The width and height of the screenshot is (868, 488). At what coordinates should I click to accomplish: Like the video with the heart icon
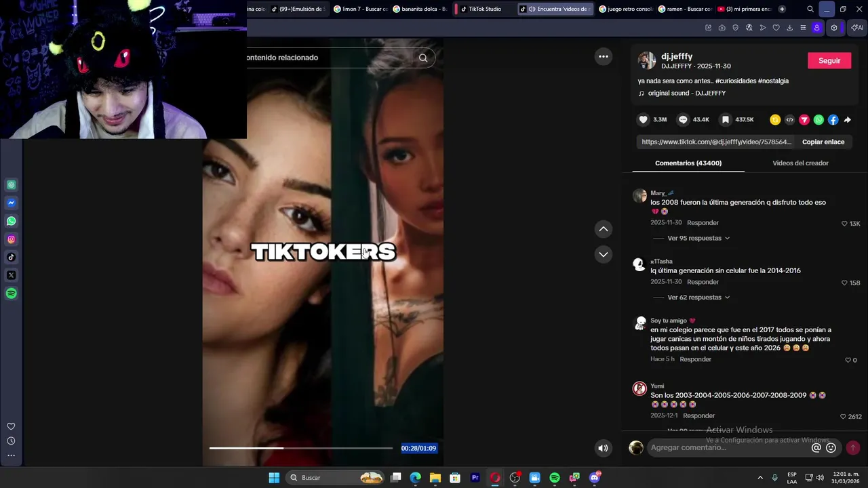coord(644,119)
